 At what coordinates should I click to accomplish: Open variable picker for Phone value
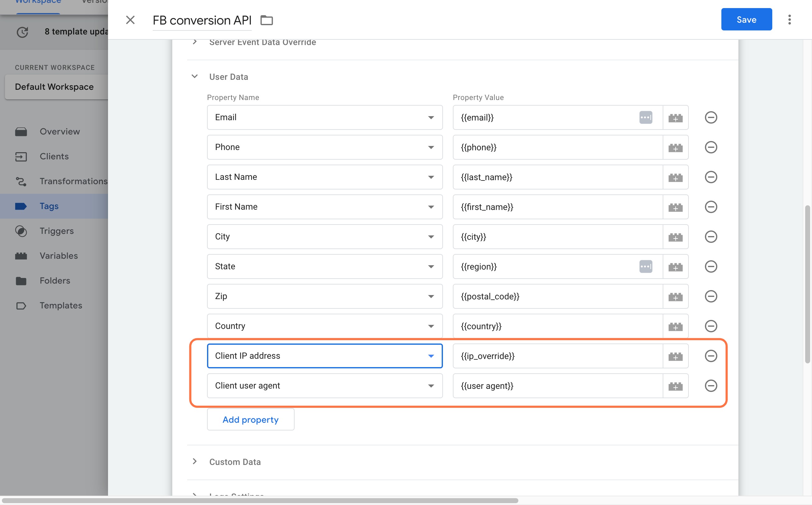click(x=675, y=147)
